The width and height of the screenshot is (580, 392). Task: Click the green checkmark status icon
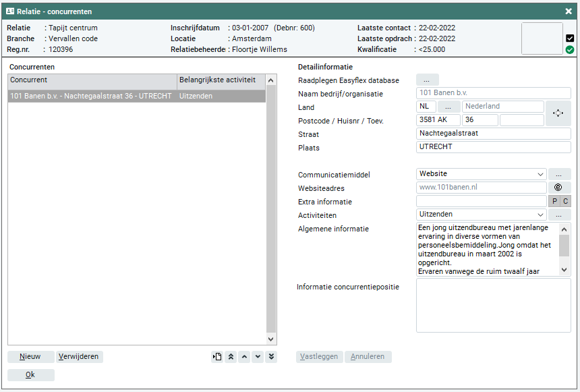tap(570, 49)
